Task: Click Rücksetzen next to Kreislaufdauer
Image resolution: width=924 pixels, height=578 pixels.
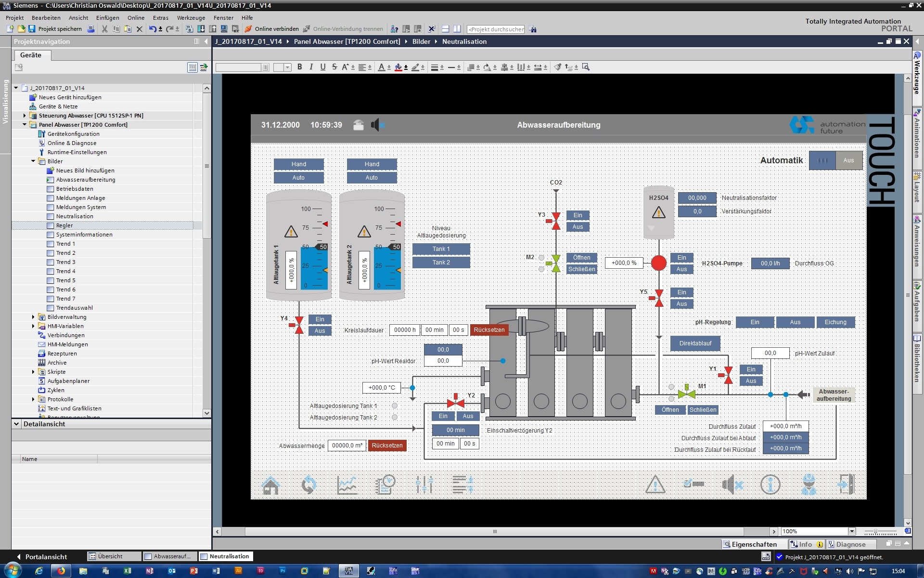Action: 489,330
